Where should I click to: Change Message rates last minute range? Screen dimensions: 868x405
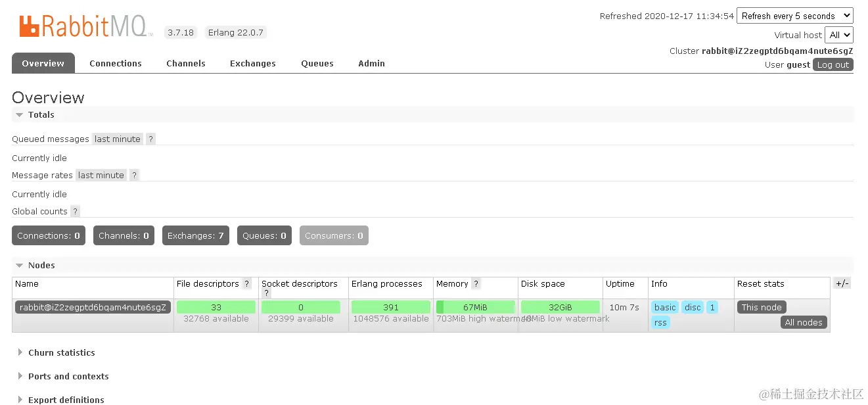click(x=101, y=175)
